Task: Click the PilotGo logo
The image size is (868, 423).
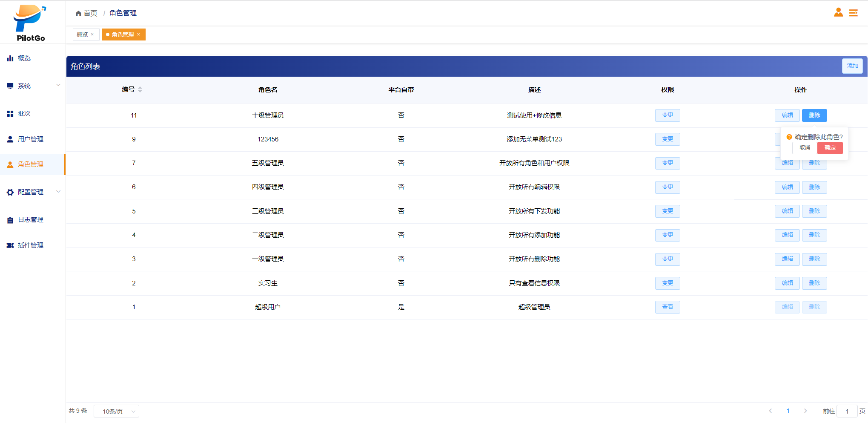Action: click(x=30, y=23)
